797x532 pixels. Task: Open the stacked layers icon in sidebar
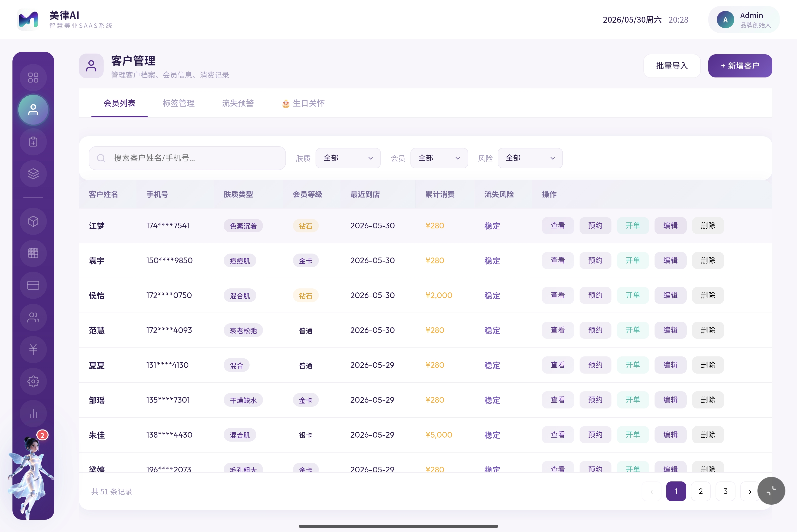tap(33, 174)
